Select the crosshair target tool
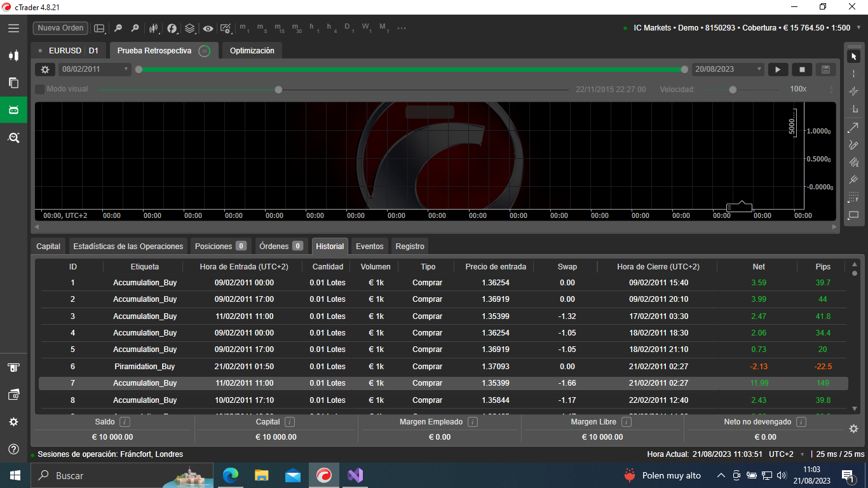 [853, 91]
